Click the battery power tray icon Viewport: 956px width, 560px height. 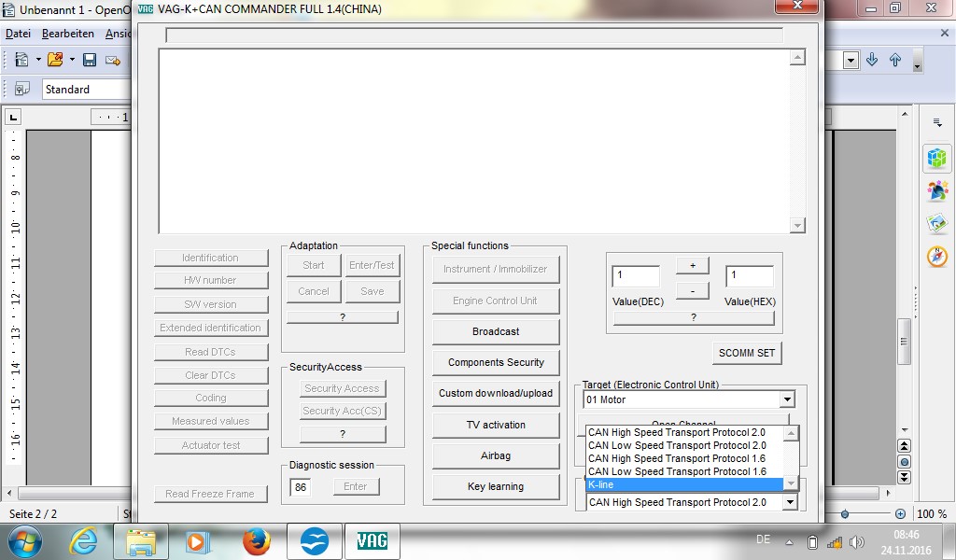click(x=812, y=541)
